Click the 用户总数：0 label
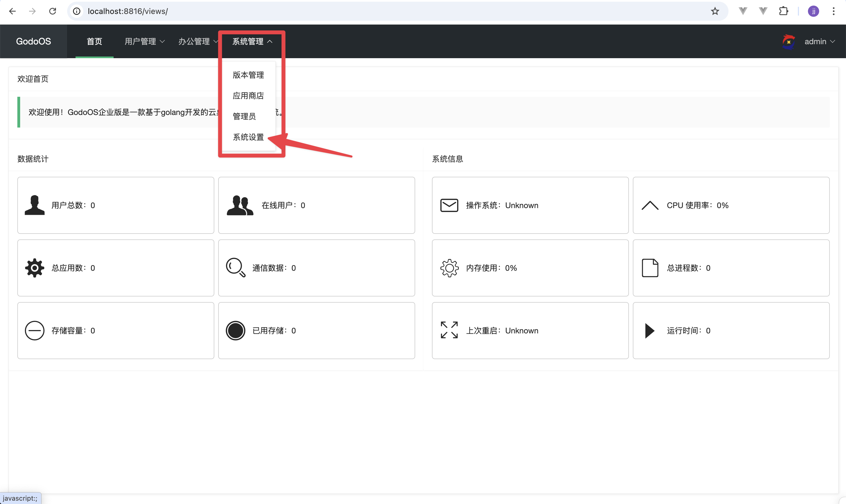The width and height of the screenshot is (846, 504). [73, 205]
